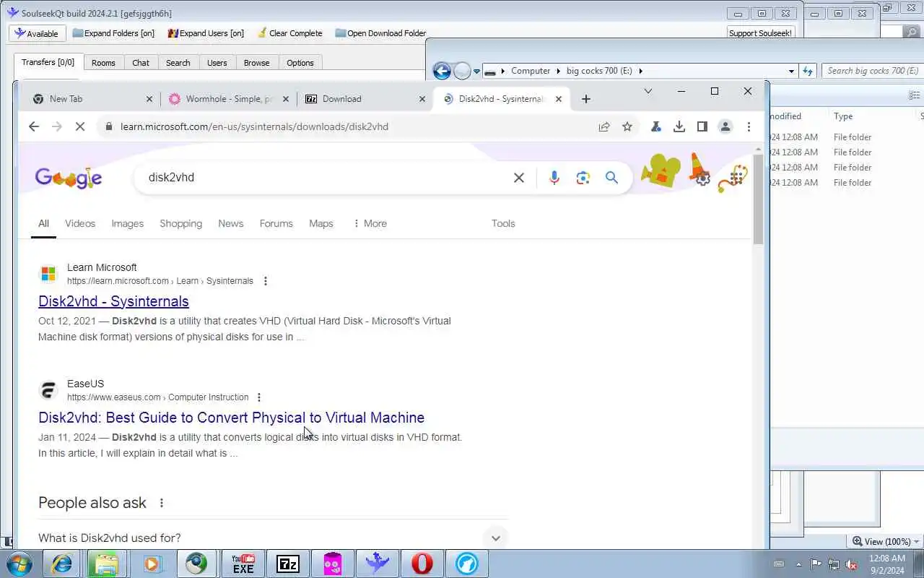Click into the Google search text field
924x578 pixels.
[x=325, y=178]
